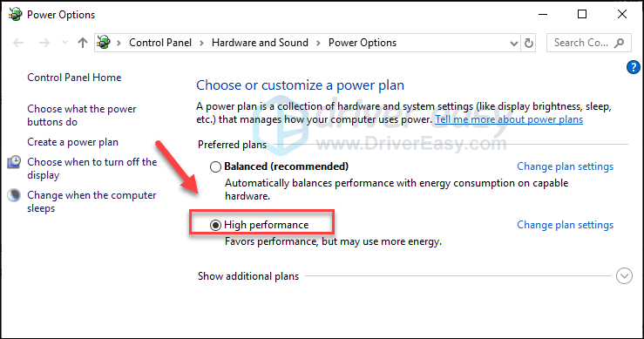Click the display timer icon in sidebar
Screen dimensions: 644x339
click(14, 162)
